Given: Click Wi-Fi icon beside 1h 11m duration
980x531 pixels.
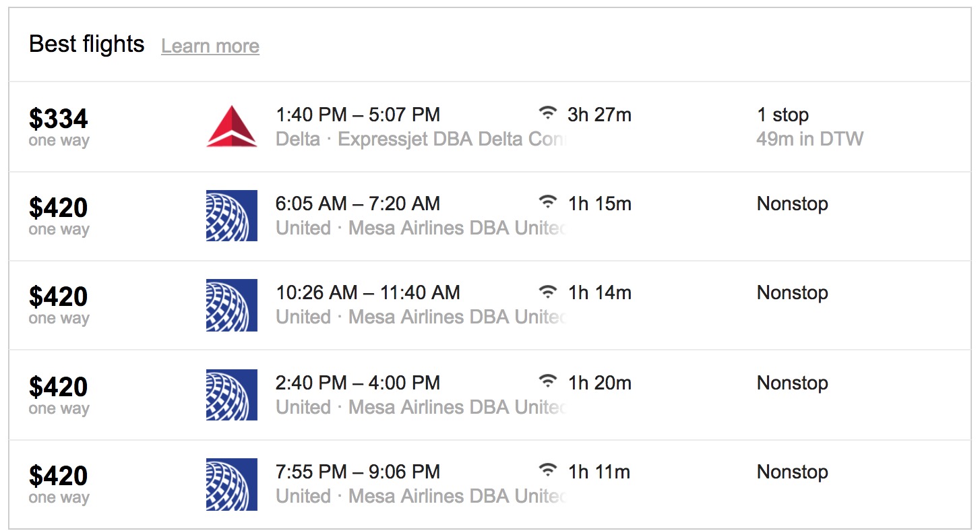Looking at the screenshot, I should [x=548, y=471].
